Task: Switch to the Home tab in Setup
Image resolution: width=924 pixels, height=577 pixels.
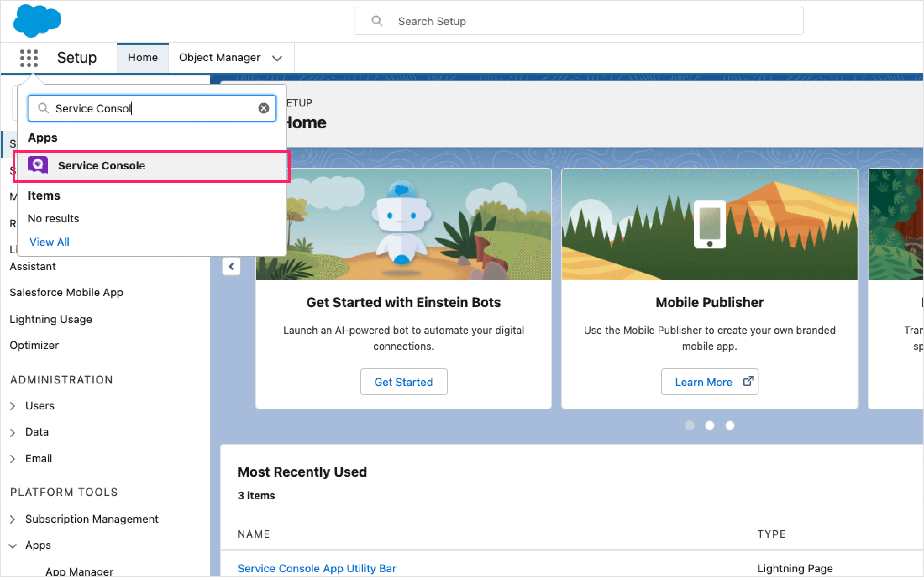Action: (142, 57)
